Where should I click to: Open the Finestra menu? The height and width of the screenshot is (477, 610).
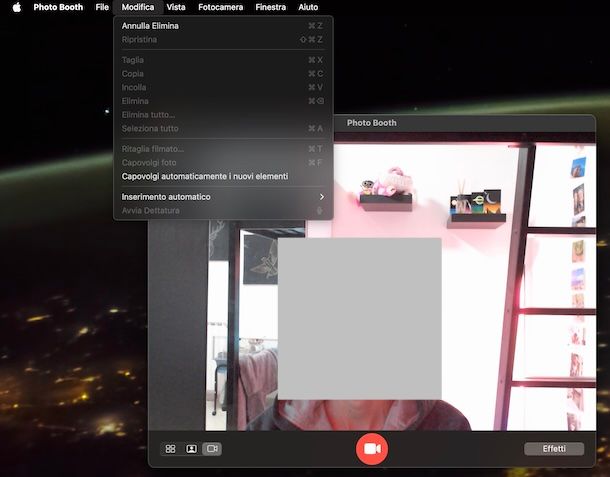click(271, 7)
